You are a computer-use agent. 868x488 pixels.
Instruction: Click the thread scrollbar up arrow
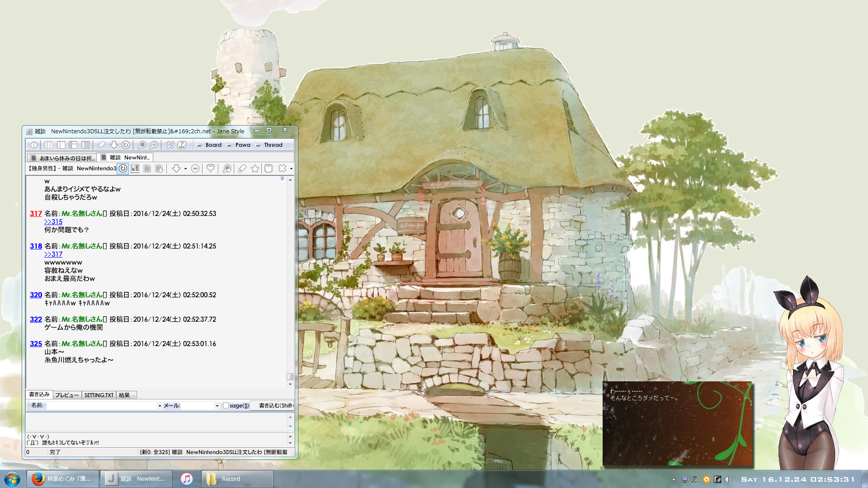290,179
